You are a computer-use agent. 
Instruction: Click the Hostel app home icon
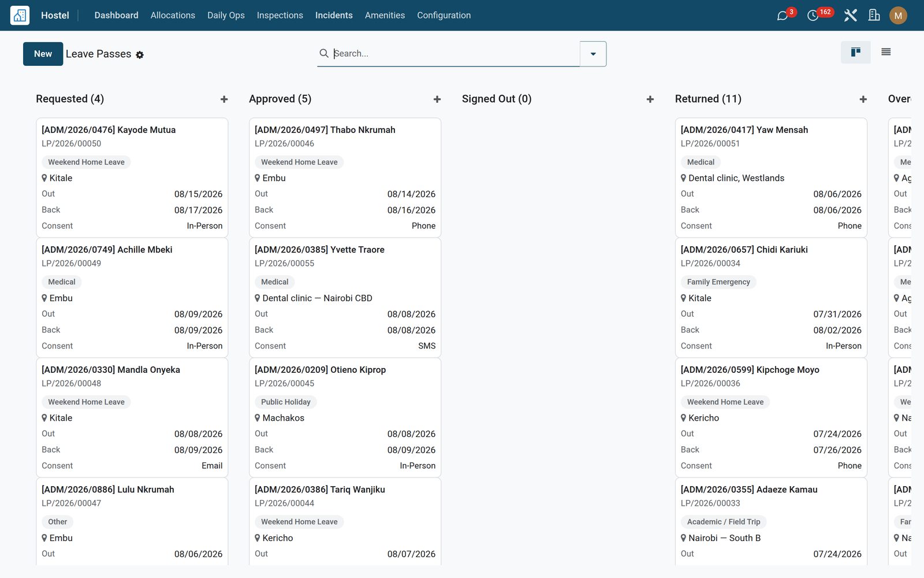20,15
